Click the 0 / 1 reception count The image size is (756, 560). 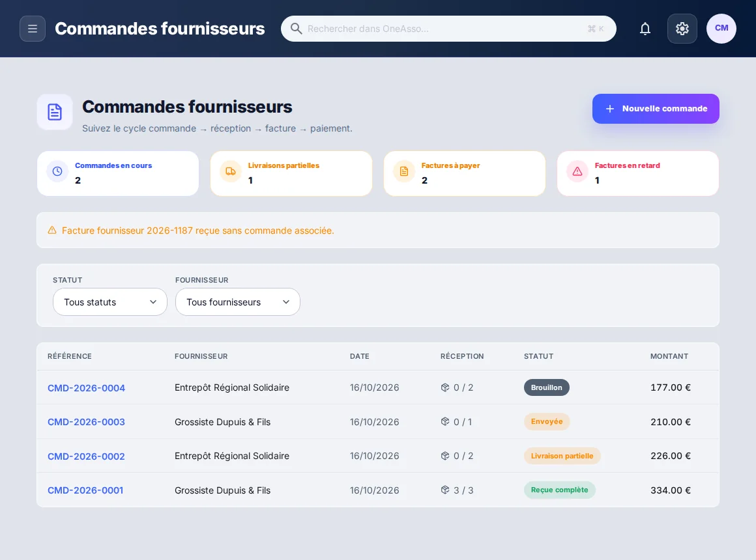463,422
